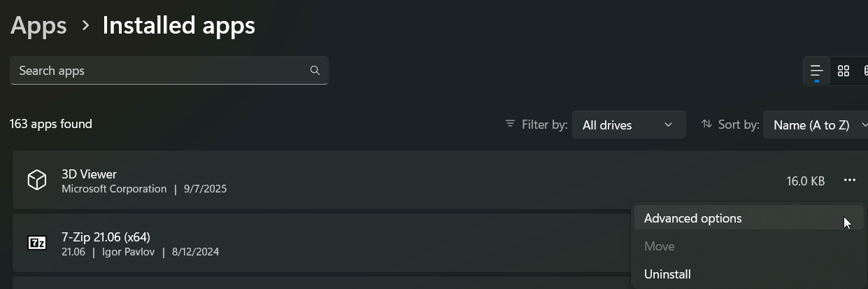Click the search magnifier icon
This screenshot has width=868, height=289.
click(x=315, y=71)
